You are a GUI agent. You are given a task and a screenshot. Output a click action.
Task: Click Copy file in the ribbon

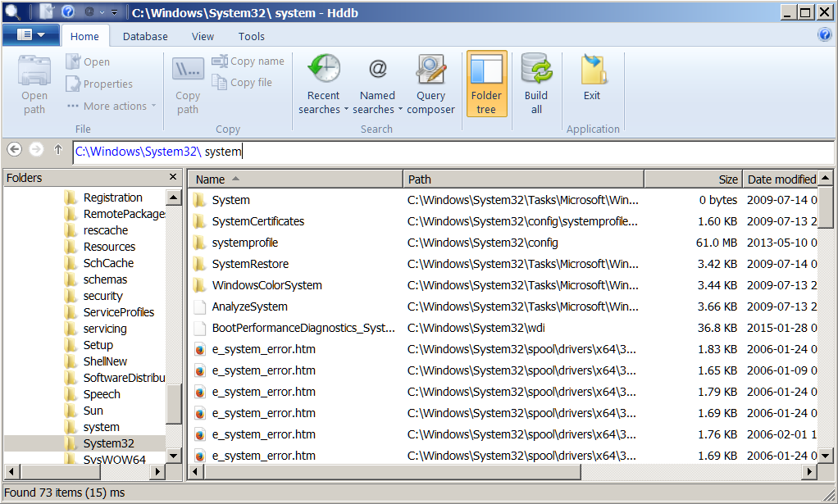242,82
